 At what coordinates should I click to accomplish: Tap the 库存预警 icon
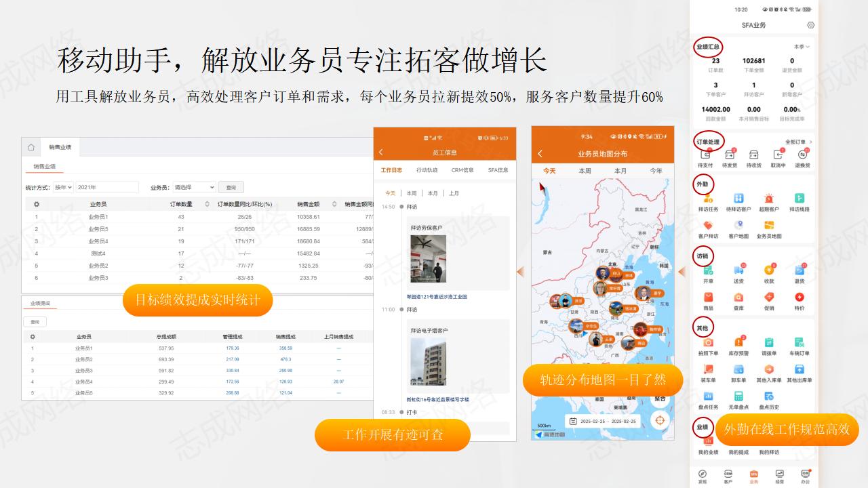pos(738,342)
